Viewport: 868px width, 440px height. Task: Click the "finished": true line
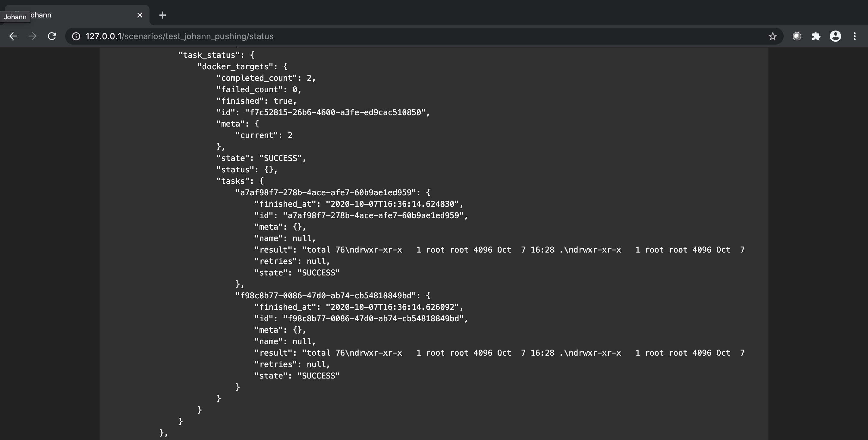pyautogui.click(x=256, y=101)
